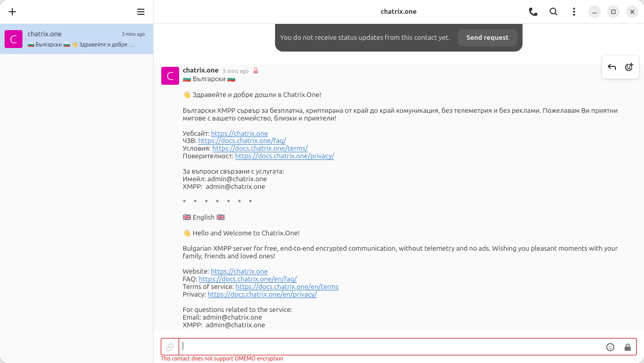Minimize the chat window
This screenshot has height=363, width=644.
point(595,12)
